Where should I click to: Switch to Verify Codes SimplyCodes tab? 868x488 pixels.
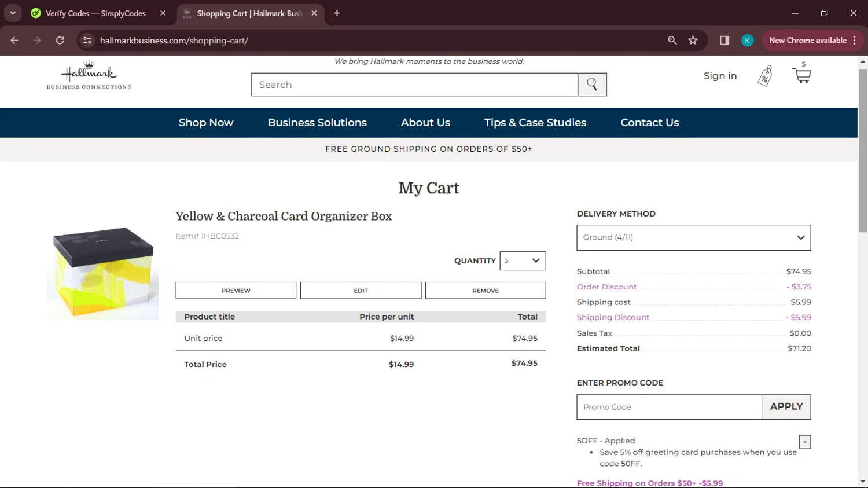point(96,13)
